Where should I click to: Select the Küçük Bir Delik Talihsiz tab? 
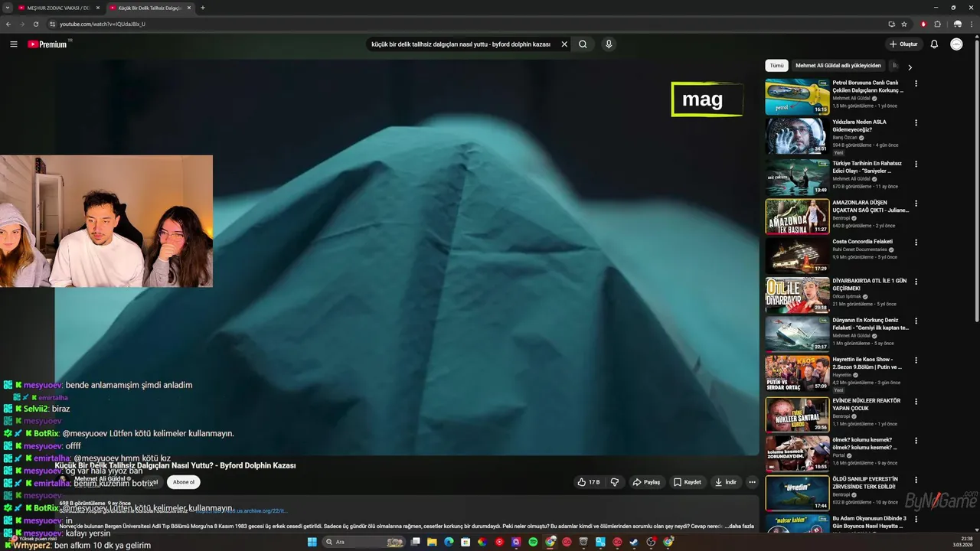pos(149,8)
